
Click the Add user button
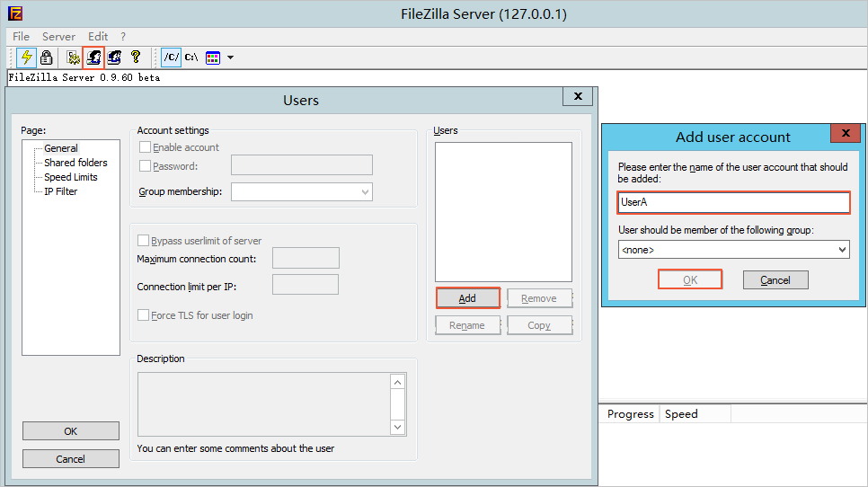[x=468, y=298]
